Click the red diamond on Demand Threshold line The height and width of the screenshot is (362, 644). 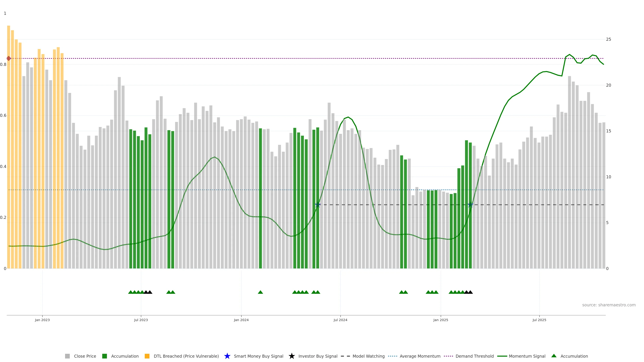click(x=9, y=58)
